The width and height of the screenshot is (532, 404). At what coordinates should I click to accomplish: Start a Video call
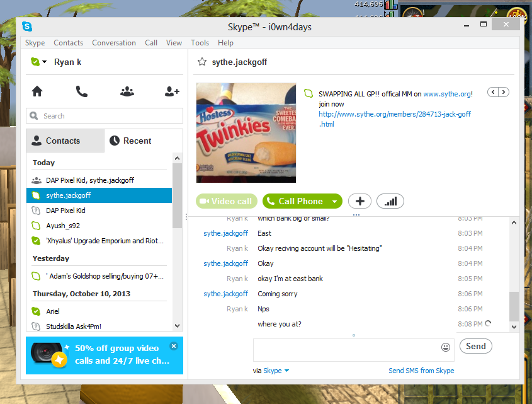pos(226,201)
